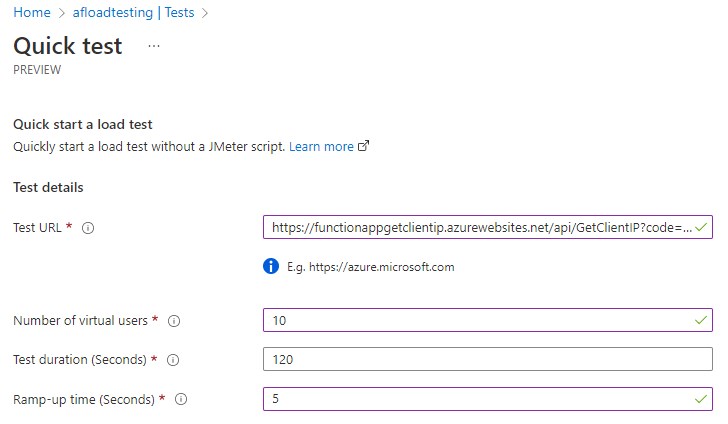The image size is (728, 424).
Task: Click the external link icon beside Learn more
Action: [364, 146]
